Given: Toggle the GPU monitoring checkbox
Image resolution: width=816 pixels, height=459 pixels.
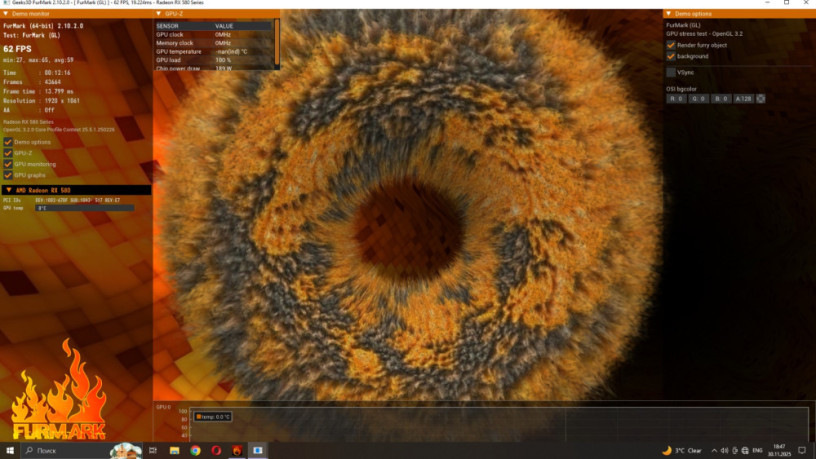Looking at the screenshot, I should point(8,164).
